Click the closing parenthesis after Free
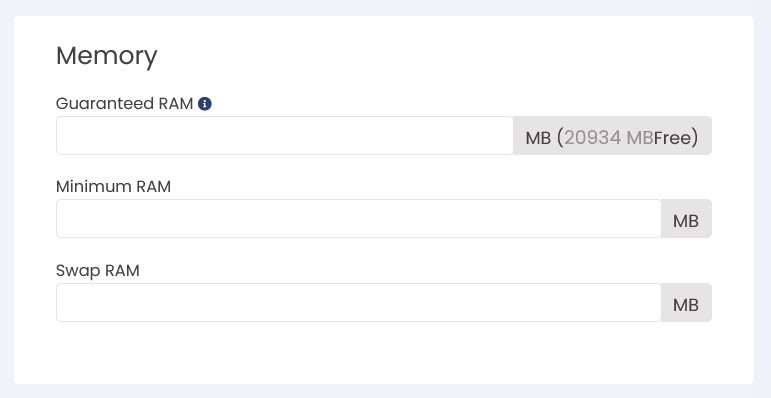The width and height of the screenshot is (771, 398). 695,138
